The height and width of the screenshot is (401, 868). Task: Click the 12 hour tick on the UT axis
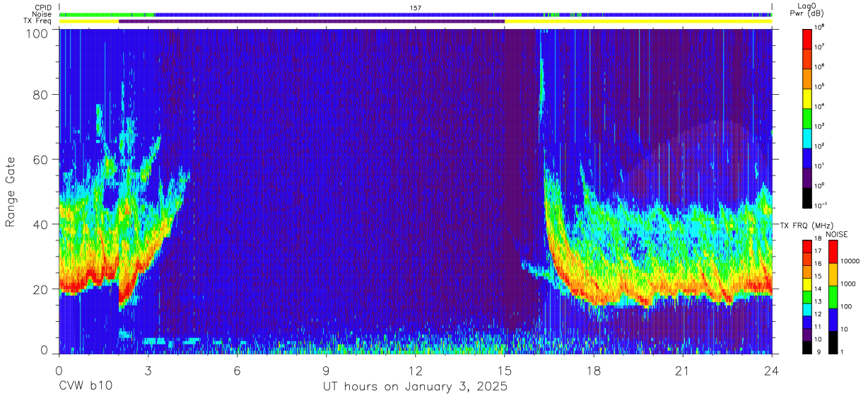click(x=416, y=371)
